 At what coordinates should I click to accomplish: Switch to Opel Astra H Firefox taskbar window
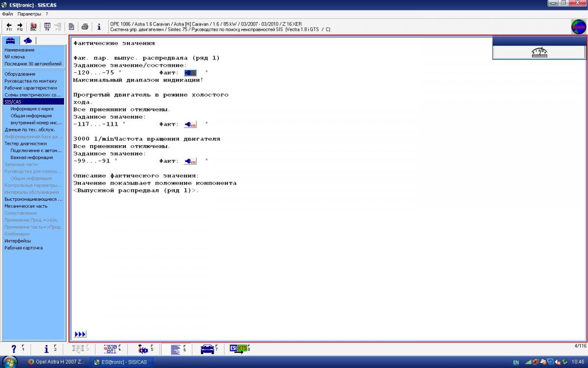(57, 362)
